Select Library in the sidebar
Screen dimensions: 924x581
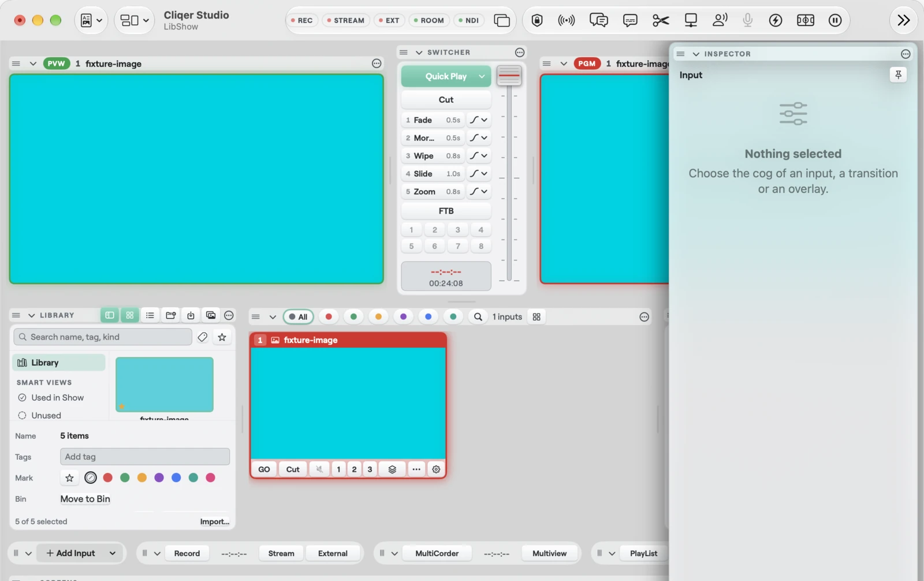[x=59, y=363]
